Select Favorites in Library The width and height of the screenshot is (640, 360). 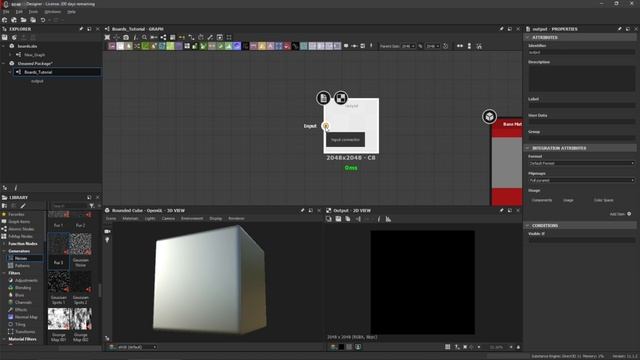click(x=16, y=214)
